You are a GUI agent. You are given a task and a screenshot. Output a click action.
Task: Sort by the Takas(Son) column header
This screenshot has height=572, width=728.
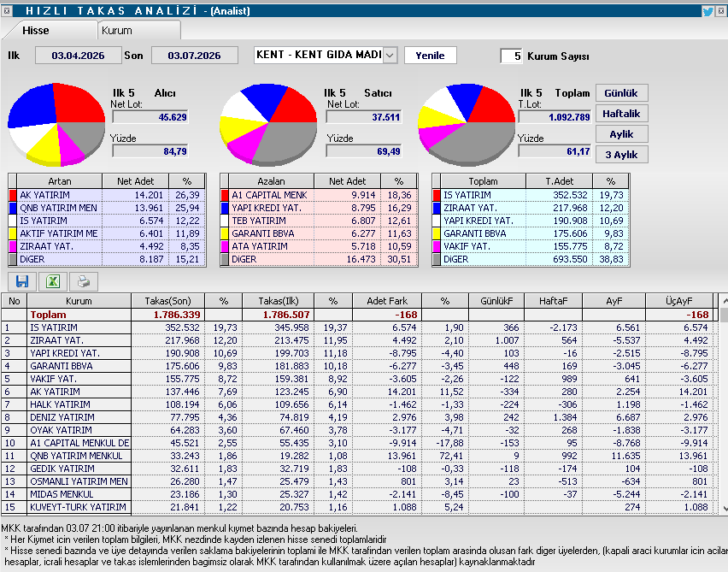(x=167, y=301)
